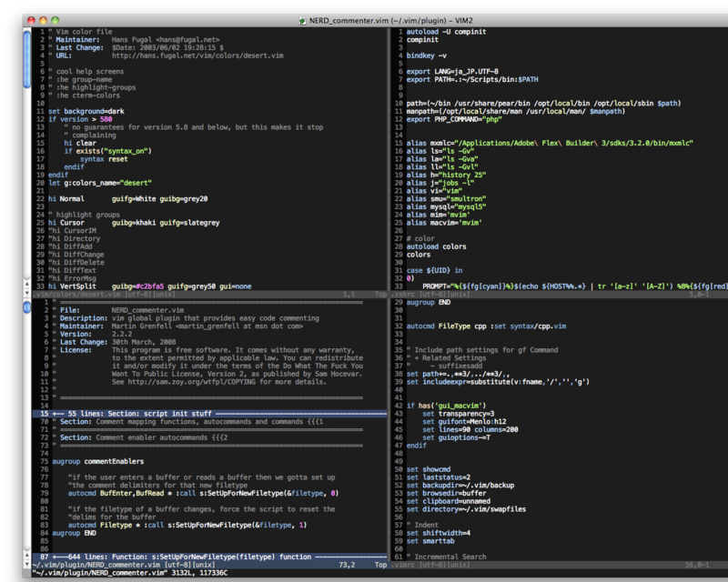The image size is (728, 582).
Task: Click the 'hi clear' line
Action: (80, 143)
